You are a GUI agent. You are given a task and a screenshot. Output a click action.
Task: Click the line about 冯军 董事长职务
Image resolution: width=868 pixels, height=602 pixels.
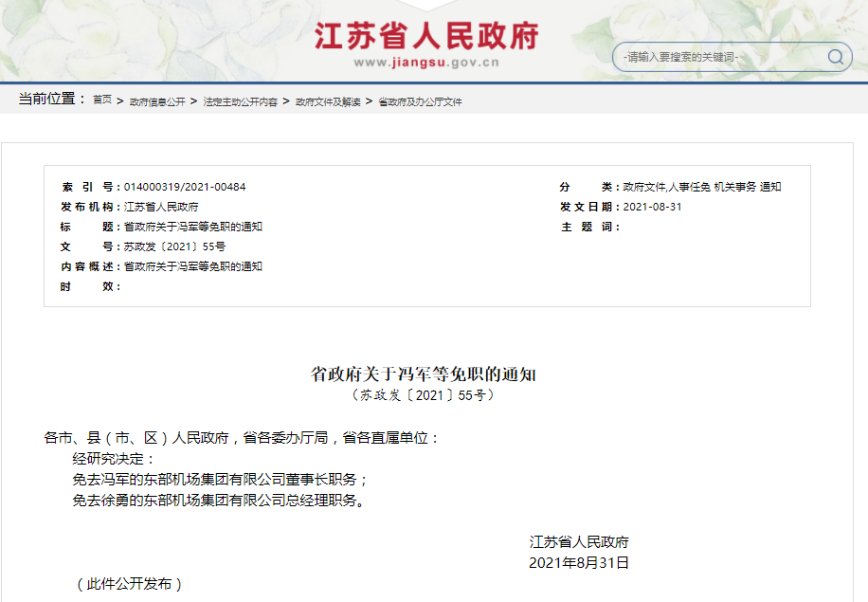coord(221,480)
